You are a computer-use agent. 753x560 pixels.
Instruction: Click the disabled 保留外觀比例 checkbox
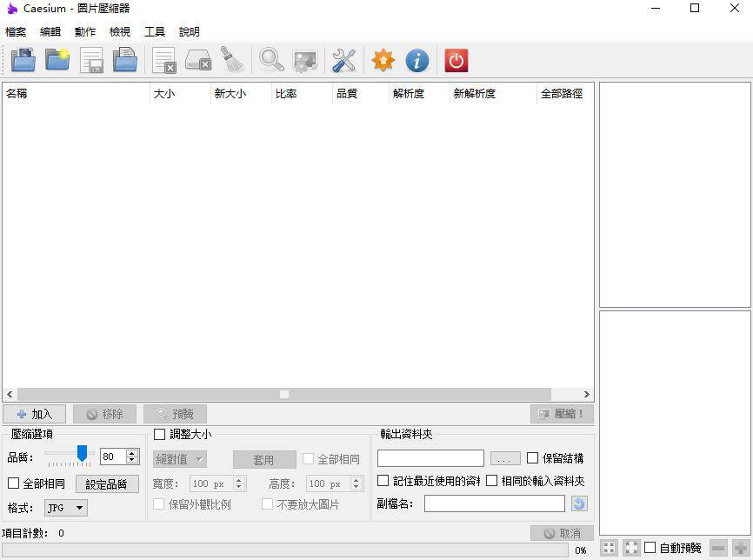[x=158, y=503]
